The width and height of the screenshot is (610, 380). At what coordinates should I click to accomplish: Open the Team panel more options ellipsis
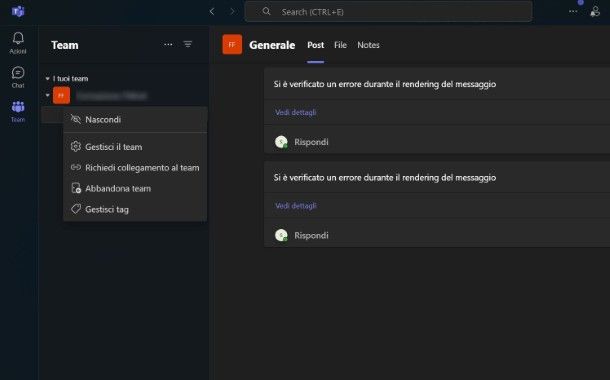168,45
